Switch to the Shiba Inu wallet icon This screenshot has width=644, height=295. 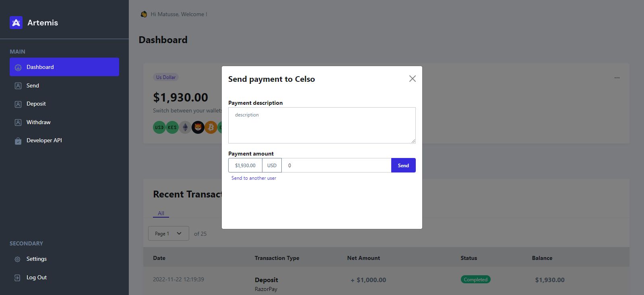tap(198, 127)
